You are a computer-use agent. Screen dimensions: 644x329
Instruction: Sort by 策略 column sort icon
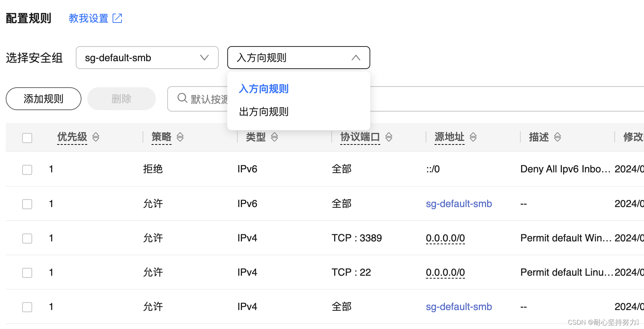coord(180,137)
